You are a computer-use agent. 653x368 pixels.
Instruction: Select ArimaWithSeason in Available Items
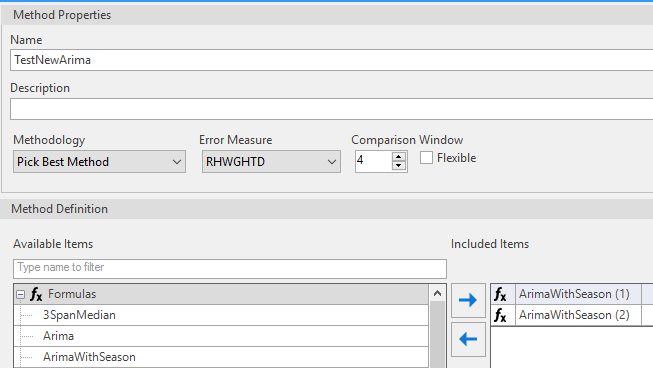tap(89, 357)
